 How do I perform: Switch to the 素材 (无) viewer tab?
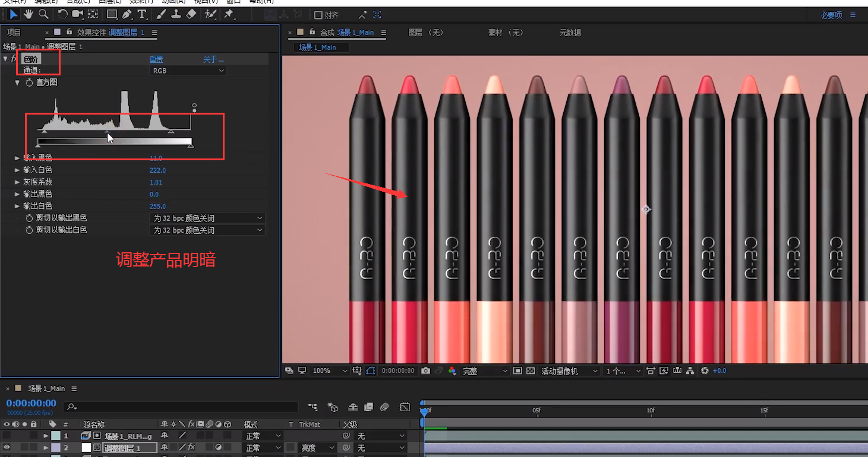tap(506, 33)
